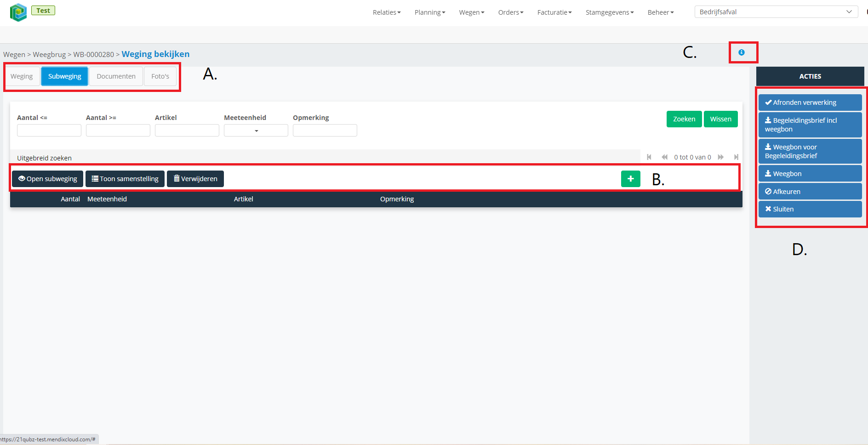Open the Documenten tab

tap(116, 76)
